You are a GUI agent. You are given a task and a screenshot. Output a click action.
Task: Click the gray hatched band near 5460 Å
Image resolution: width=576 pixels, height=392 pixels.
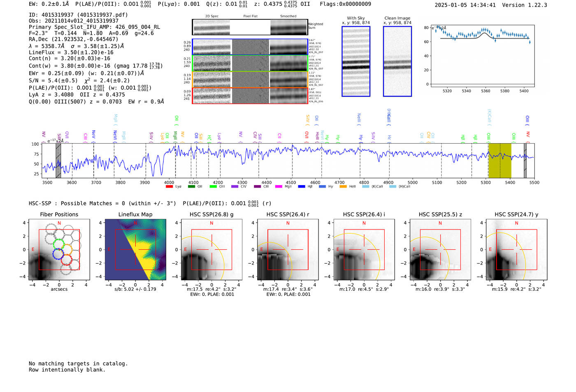point(525,160)
